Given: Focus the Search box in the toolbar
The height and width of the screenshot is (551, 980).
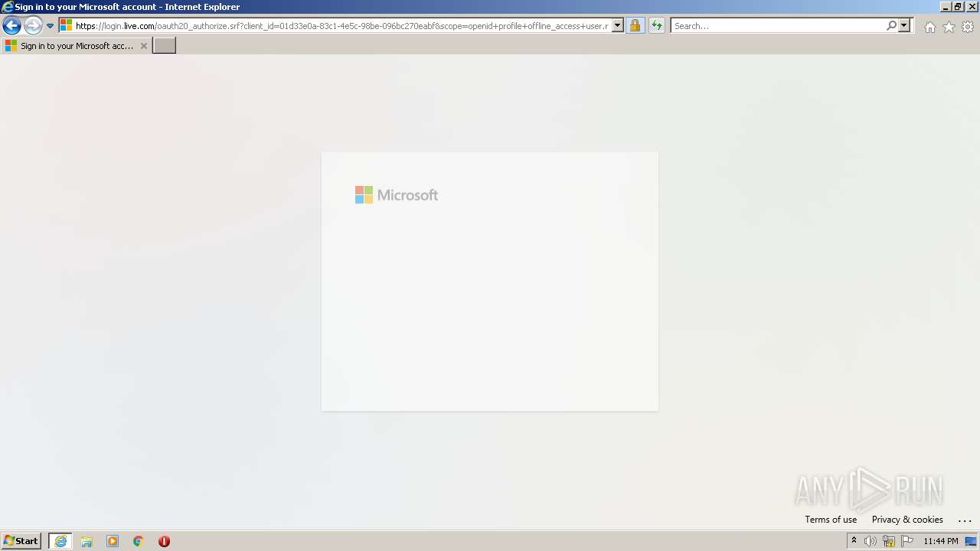Looking at the screenshot, I should (778, 25).
